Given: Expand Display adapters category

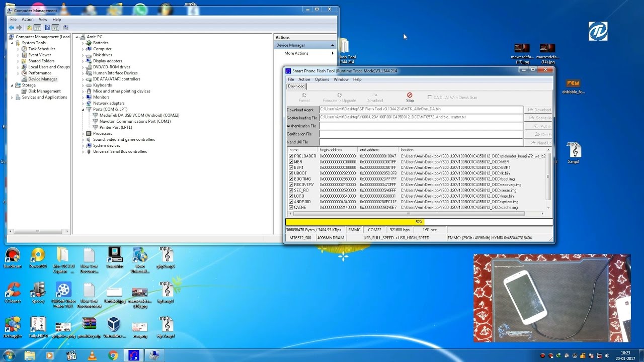Looking at the screenshot, I should click(x=83, y=61).
